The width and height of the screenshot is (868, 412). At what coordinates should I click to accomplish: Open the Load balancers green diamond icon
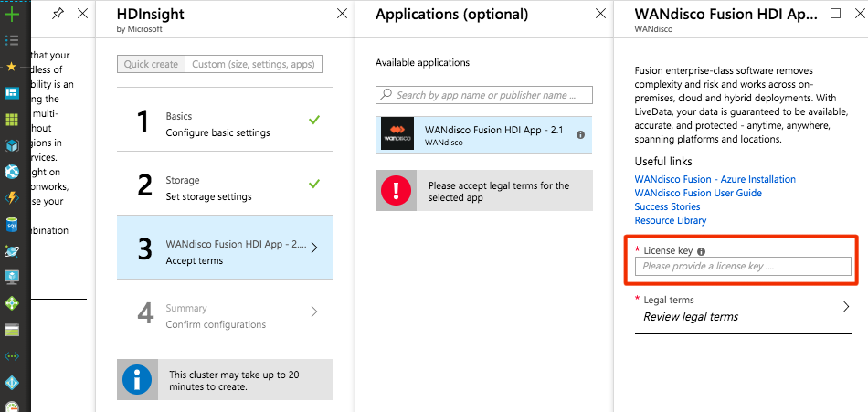click(x=12, y=303)
